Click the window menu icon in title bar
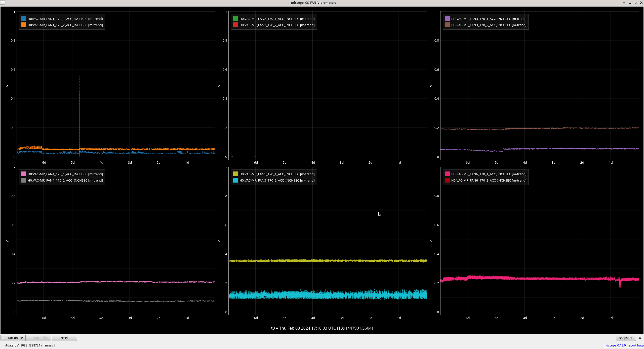 (x=3, y=3)
